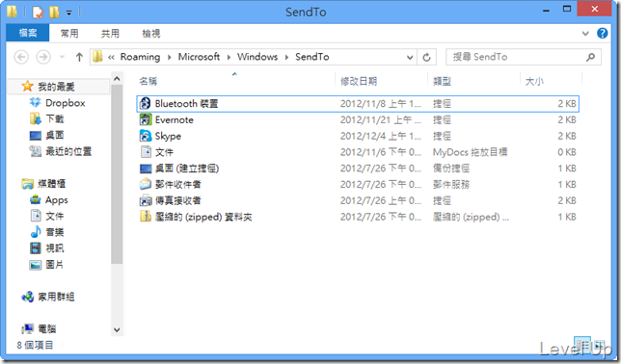Show hidden breadcrumb path chevrons

click(x=111, y=58)
